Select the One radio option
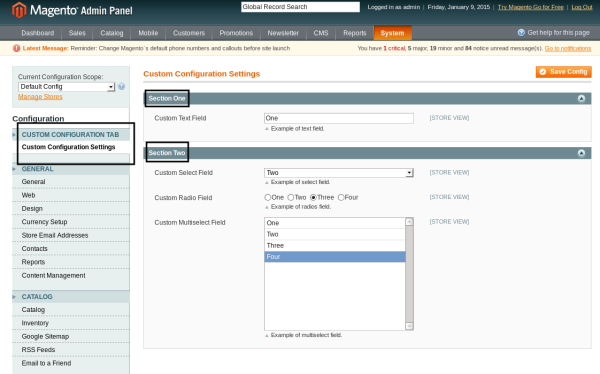The width and height of the screenshot is (600, 374). 267,198
